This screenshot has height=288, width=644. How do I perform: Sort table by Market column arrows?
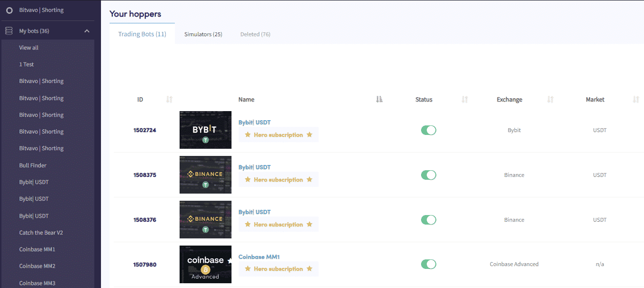636,100
